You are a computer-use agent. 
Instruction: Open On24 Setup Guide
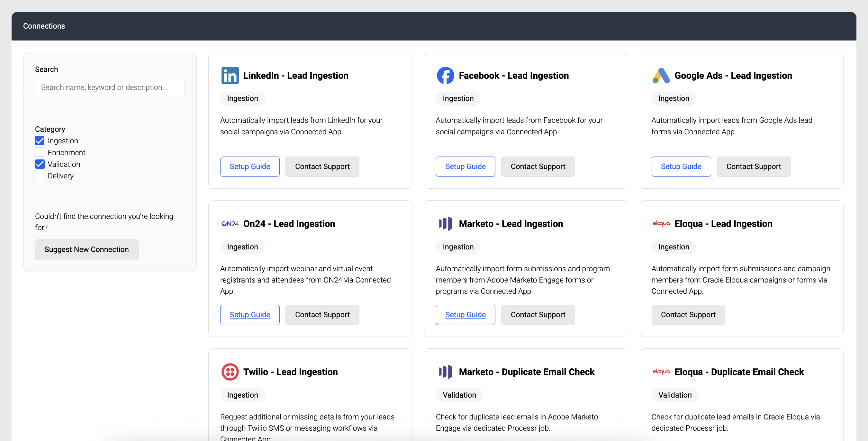(250, 315)
